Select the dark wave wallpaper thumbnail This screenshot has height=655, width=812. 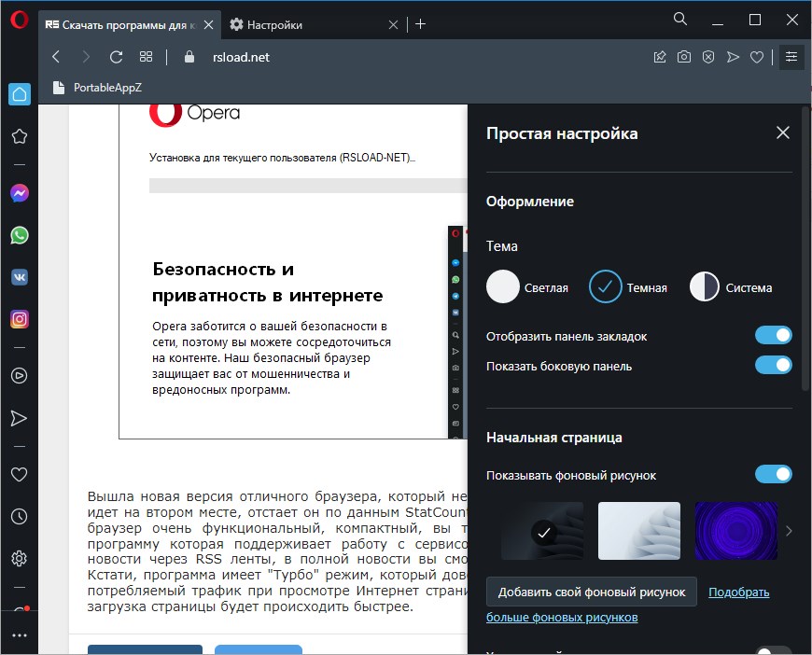(542, 531)
